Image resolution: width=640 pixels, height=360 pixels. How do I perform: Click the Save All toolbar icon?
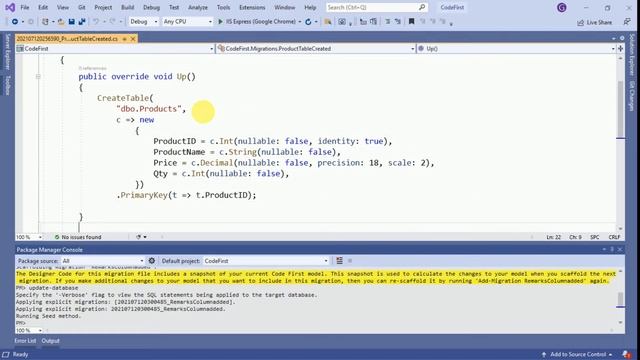coord(82,22)
